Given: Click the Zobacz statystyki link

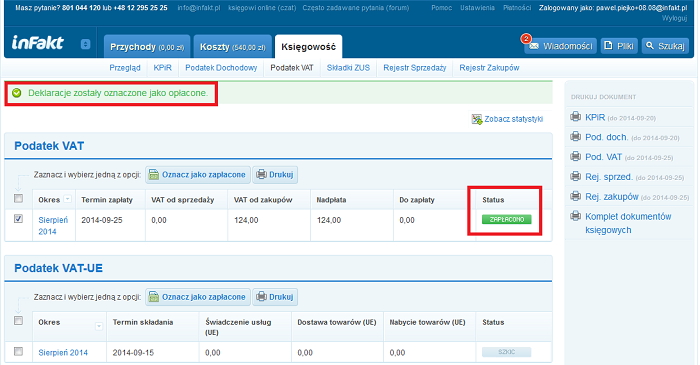Looking at the screenshot, I should coord(514,119).
